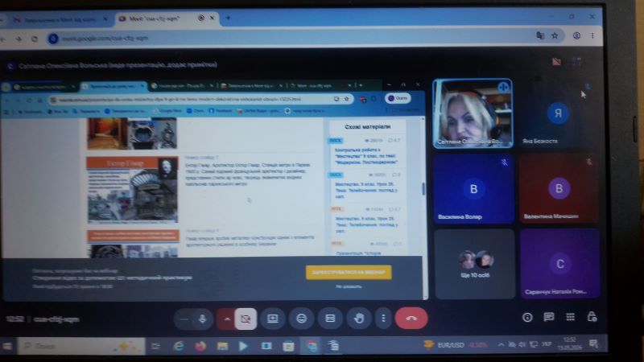Screen dimensions: 644x362
Task: Select the Meet cua-cfzj-sqm Chrome tab
Action: pyautogui.click(x=167, y=19)
